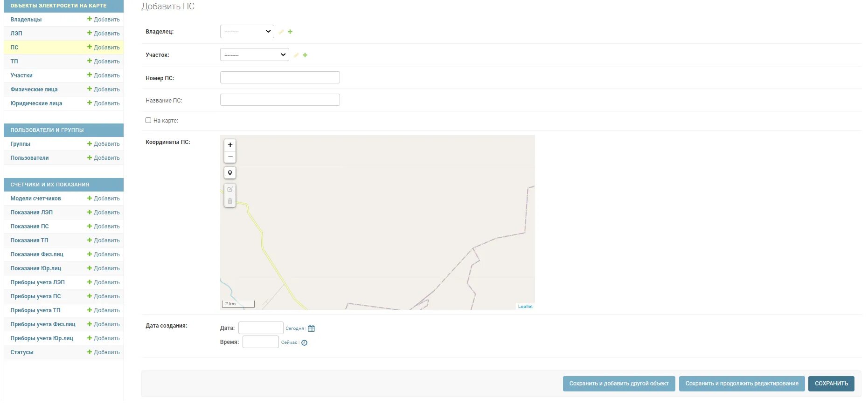The height and width of the screenshot is (411, 868).
Task: Click СОХРАНИТЬ button
Action: point(831,384)
